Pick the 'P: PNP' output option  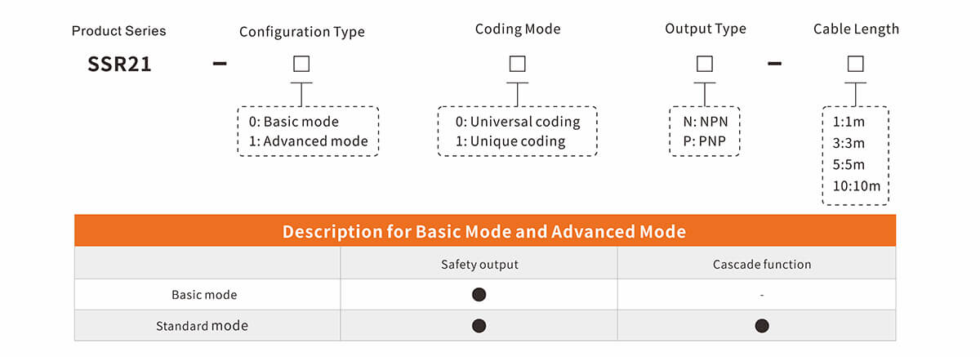tap(705, 141)
